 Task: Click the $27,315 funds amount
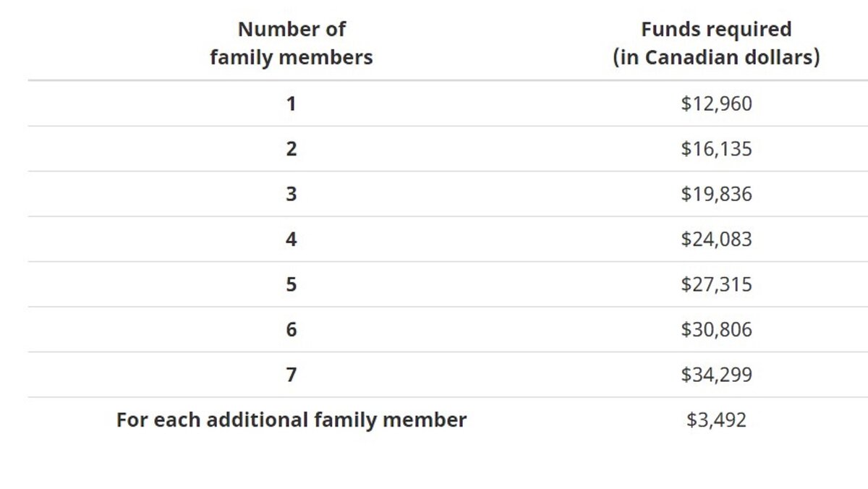coord(716,284)
